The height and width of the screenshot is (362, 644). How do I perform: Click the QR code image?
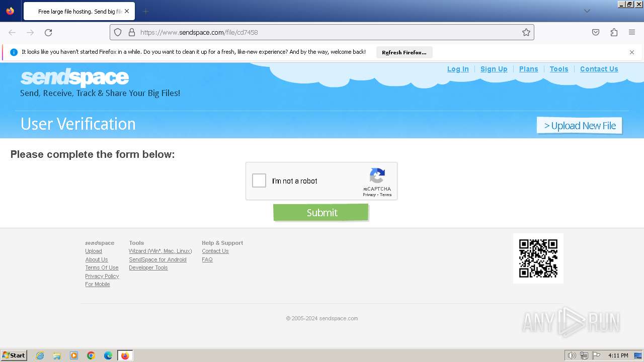coord(538,258)
